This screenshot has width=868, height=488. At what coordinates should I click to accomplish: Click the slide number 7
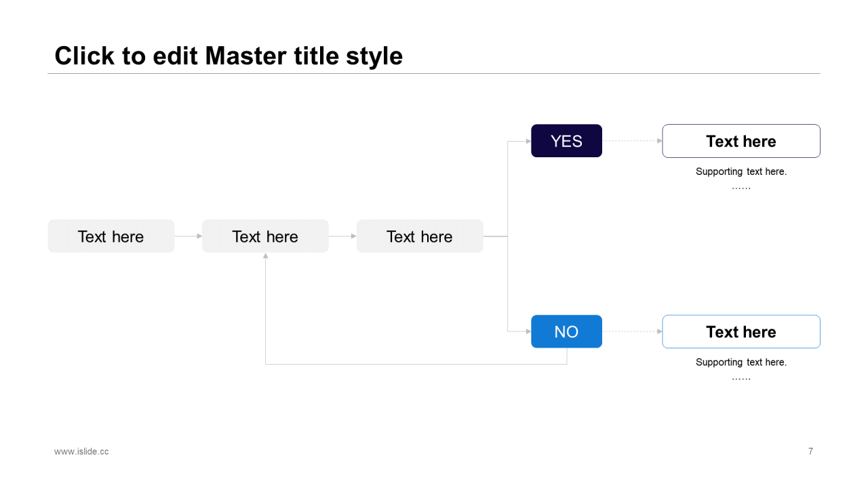coord(810,451)
